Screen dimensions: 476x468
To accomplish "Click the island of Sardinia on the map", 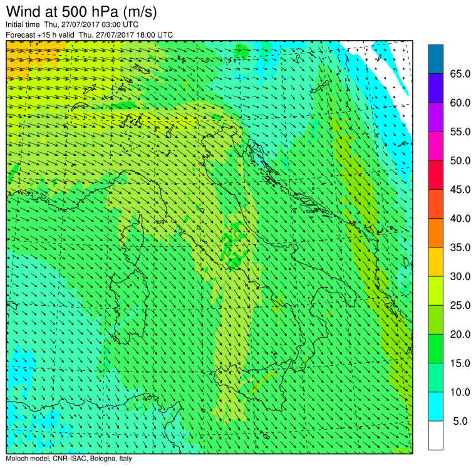I will (129, 307).
